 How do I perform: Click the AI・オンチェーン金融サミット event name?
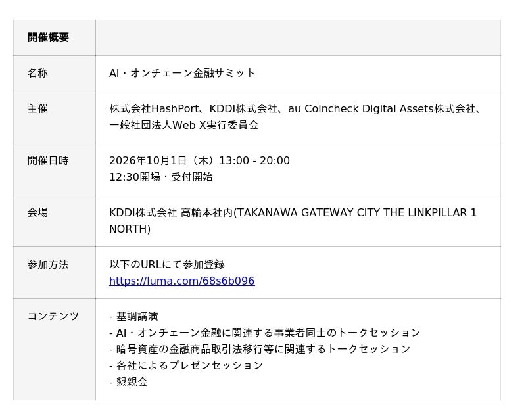click(182, 73)
